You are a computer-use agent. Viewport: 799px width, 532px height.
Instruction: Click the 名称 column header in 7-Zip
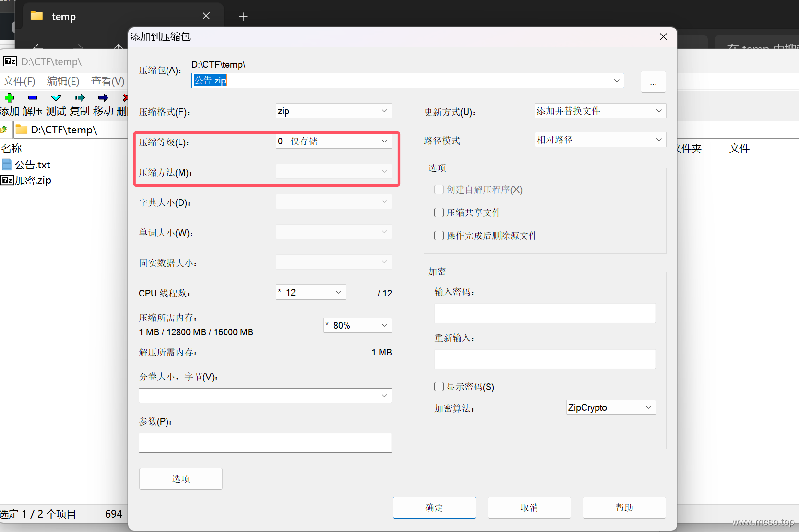click(x=12, y=148)
